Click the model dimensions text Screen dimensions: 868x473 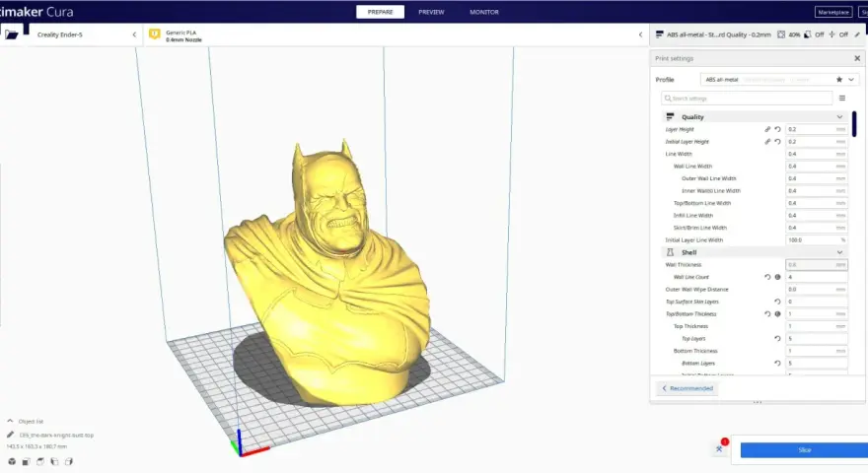tap(36, 446)
